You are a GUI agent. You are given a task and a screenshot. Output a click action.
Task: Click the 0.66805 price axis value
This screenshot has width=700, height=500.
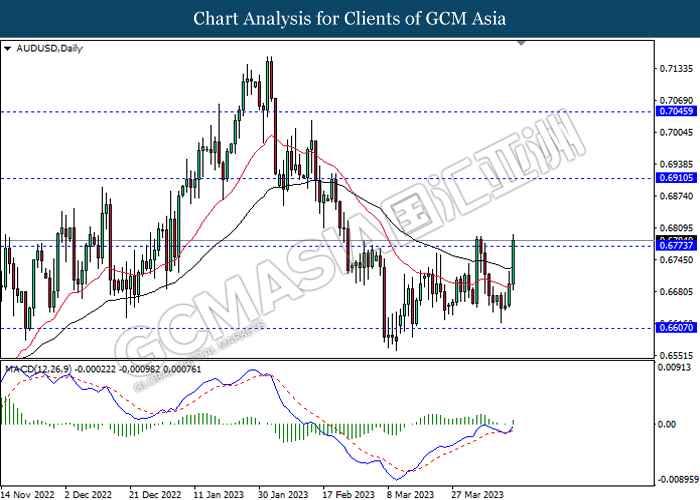point(676,292)
